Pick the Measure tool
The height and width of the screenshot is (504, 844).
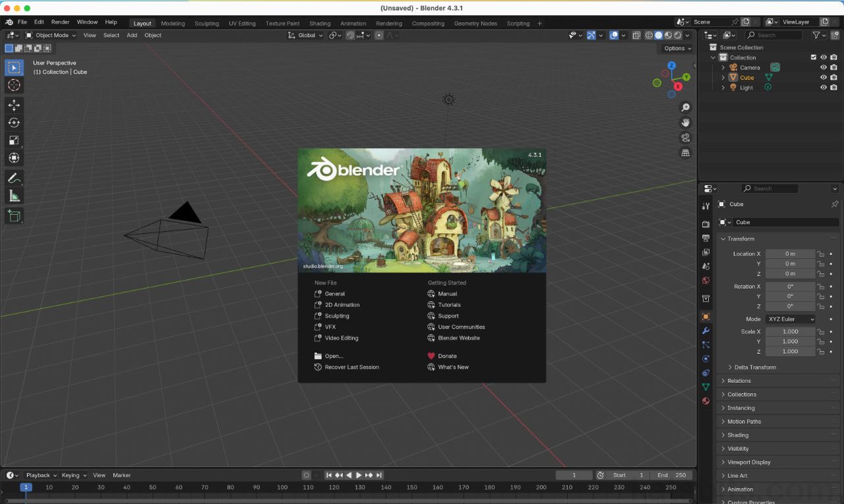(x=14, y=196)
